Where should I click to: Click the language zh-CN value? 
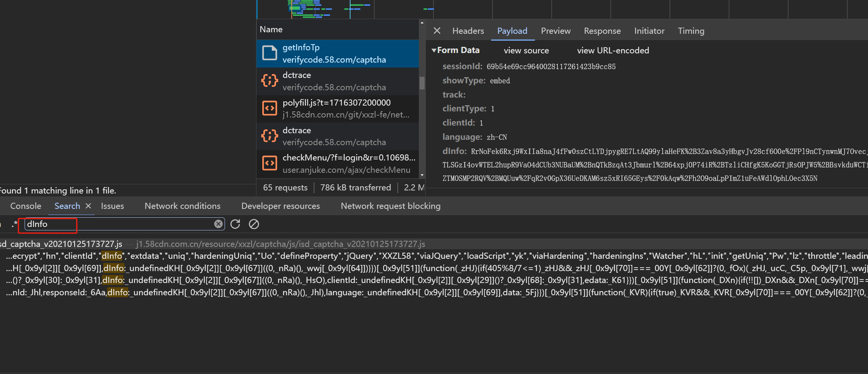tap(497, 137)
